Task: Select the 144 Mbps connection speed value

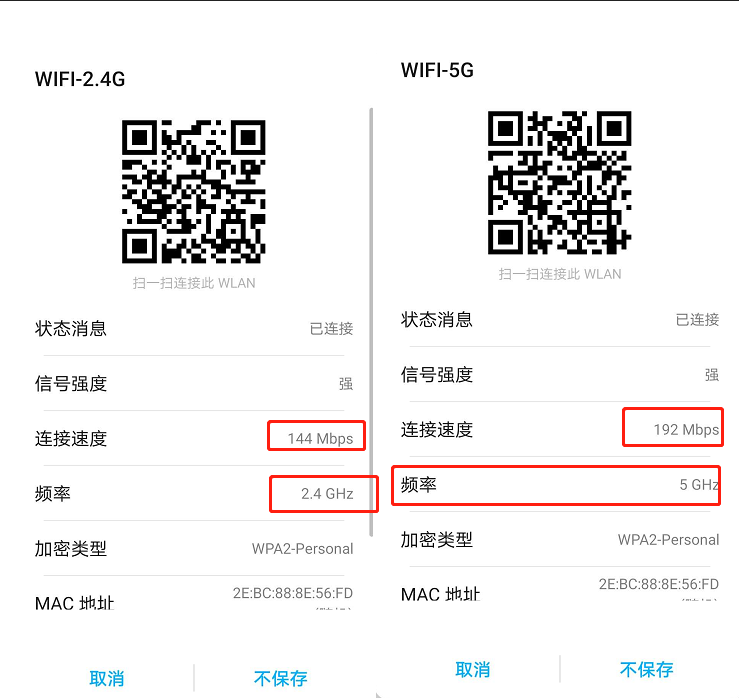Action: tap(320, 439)
